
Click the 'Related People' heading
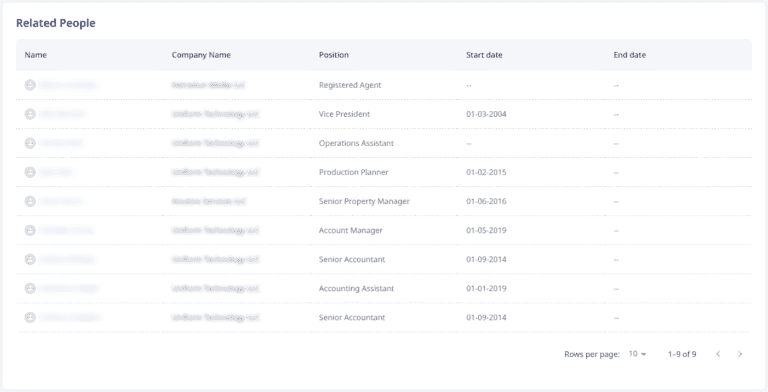[x=56, y=23]
